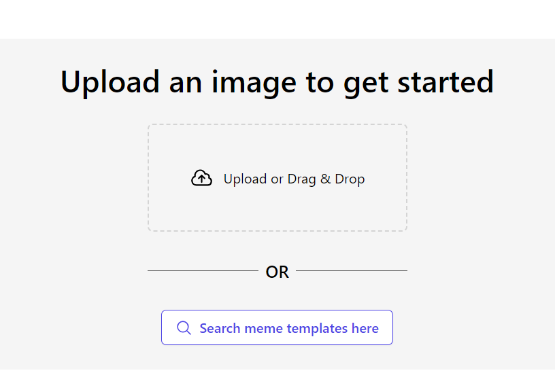Click the divider line left of OR

pyautogui.click(x=203, y=271)
